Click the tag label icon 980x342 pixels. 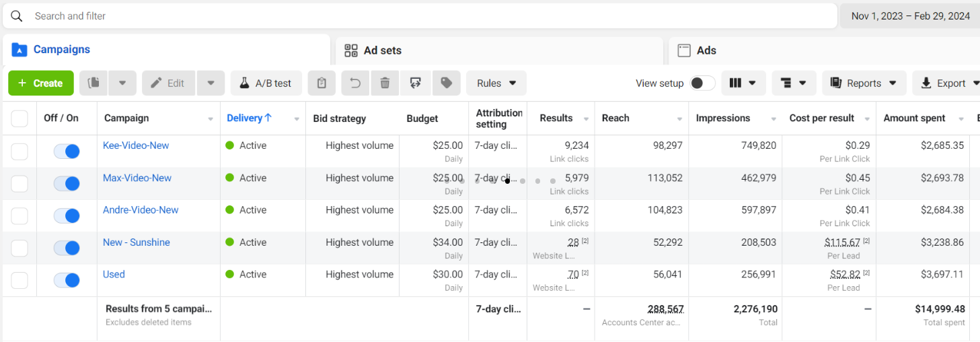click(x=446, y=83)
